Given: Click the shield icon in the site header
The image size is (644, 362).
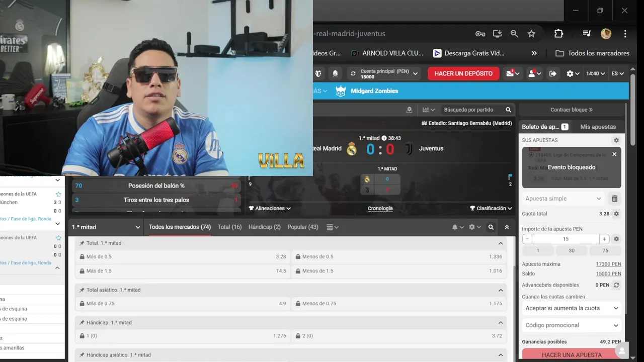Looking at the screenshot, I should tap(318, 73).
